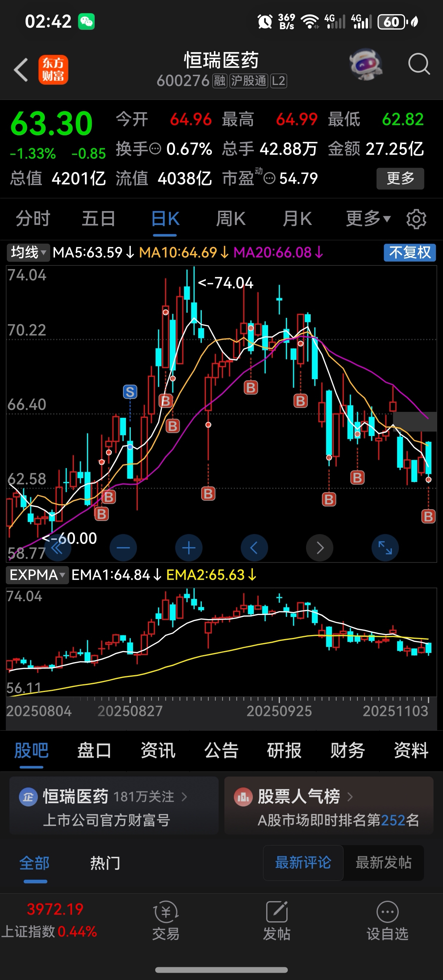Open the 股吧 tab

tap(31, 750)
